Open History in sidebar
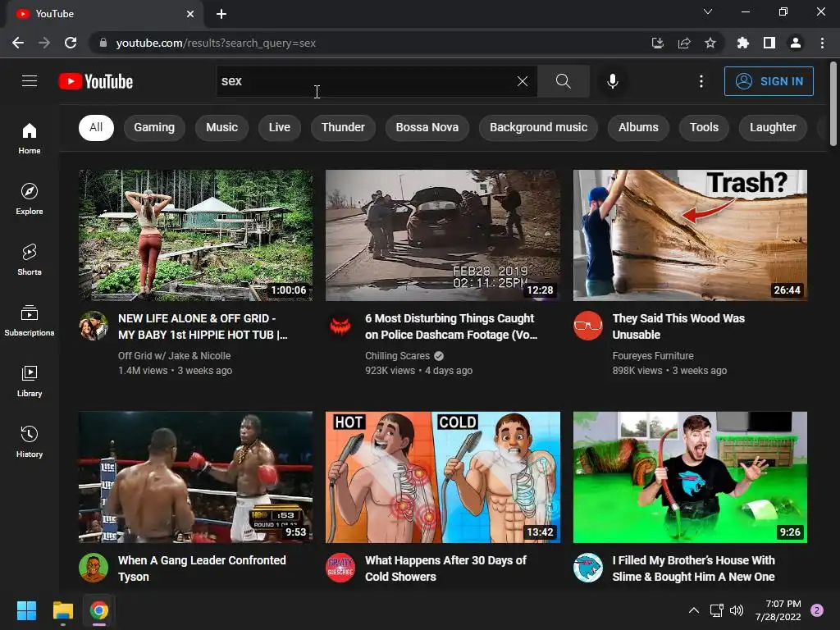 [30, 442]
